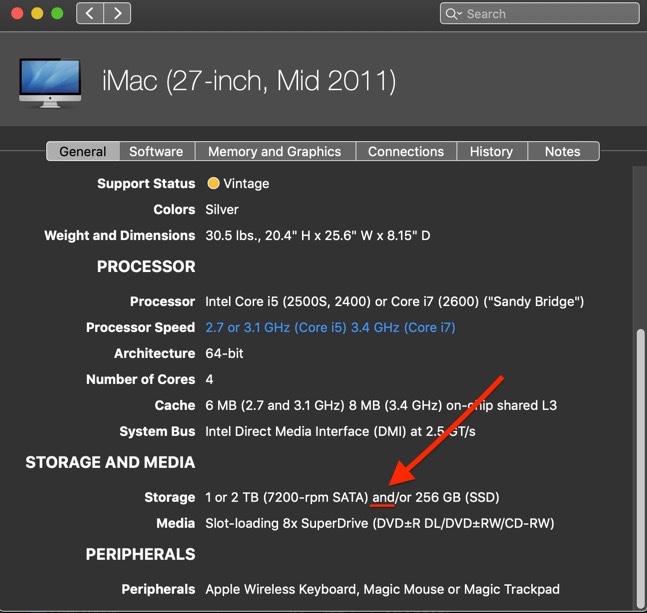Select the 64-bit Architecture value
647x613 pixels.
click(224, 354)
